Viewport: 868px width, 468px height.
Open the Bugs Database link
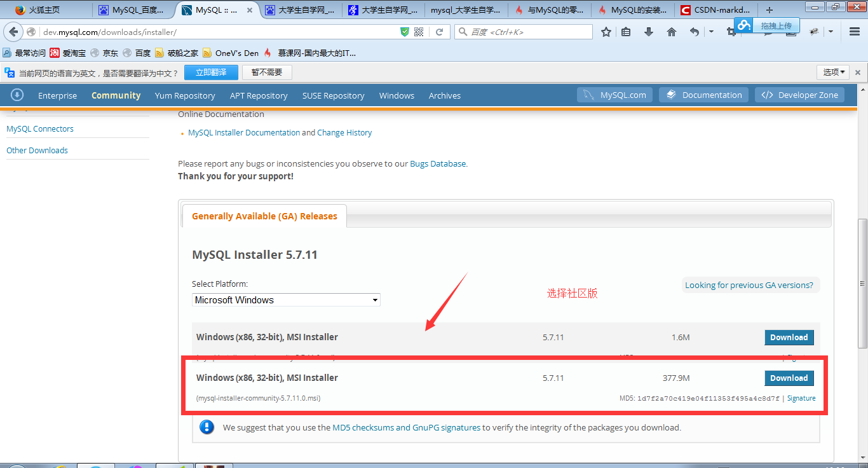[x=438, y=163]
